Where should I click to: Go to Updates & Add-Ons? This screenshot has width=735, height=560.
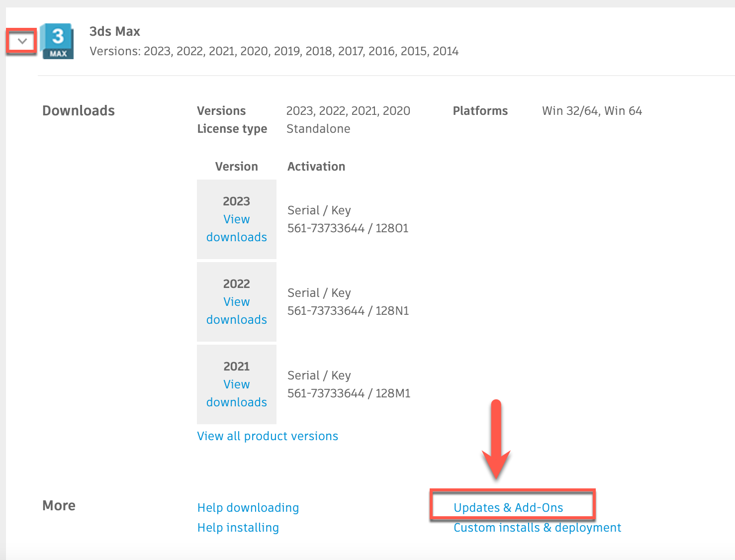point(508,508)
